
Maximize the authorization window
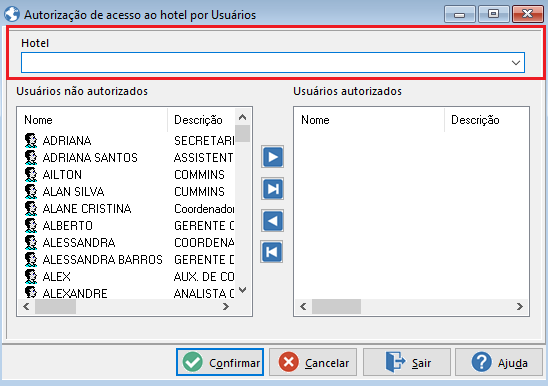pyautogui.click(x=493, y=14)
